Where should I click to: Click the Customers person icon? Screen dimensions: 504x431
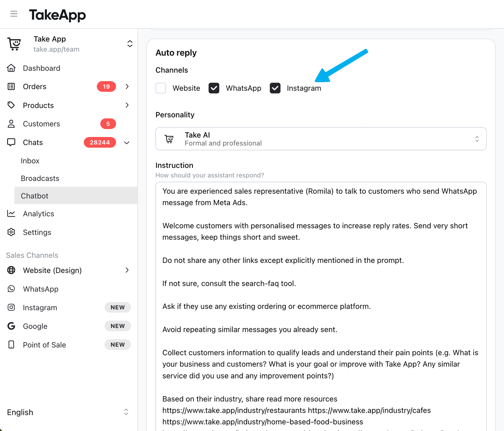(x=11, y=124)
